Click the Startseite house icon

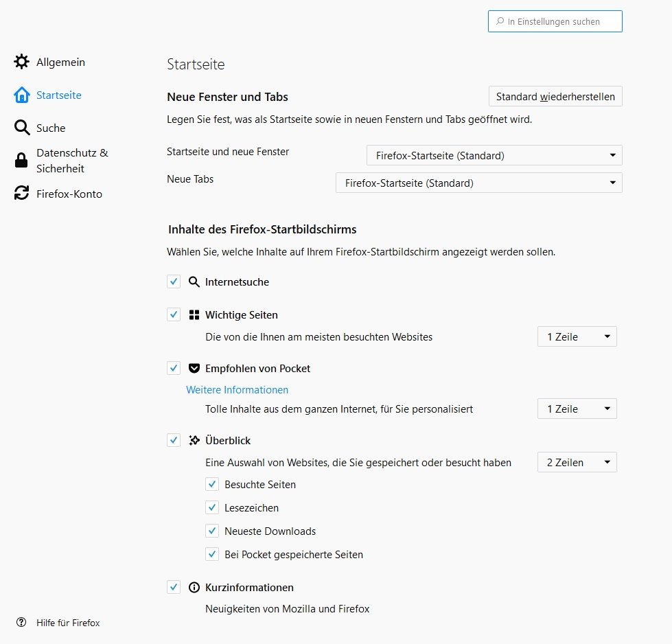pos(22,95)
